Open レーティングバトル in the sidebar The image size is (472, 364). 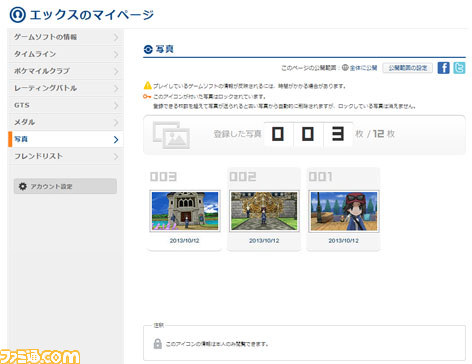[66, 88]
